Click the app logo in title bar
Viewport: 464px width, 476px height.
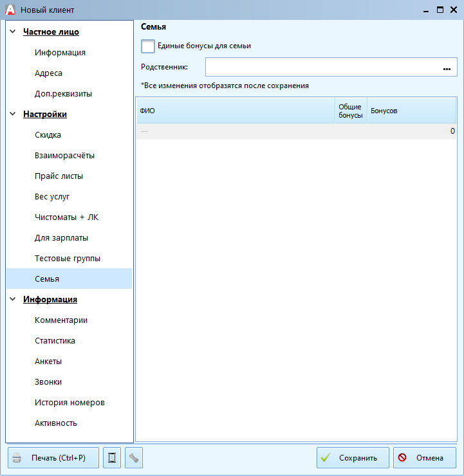[10, 10]
